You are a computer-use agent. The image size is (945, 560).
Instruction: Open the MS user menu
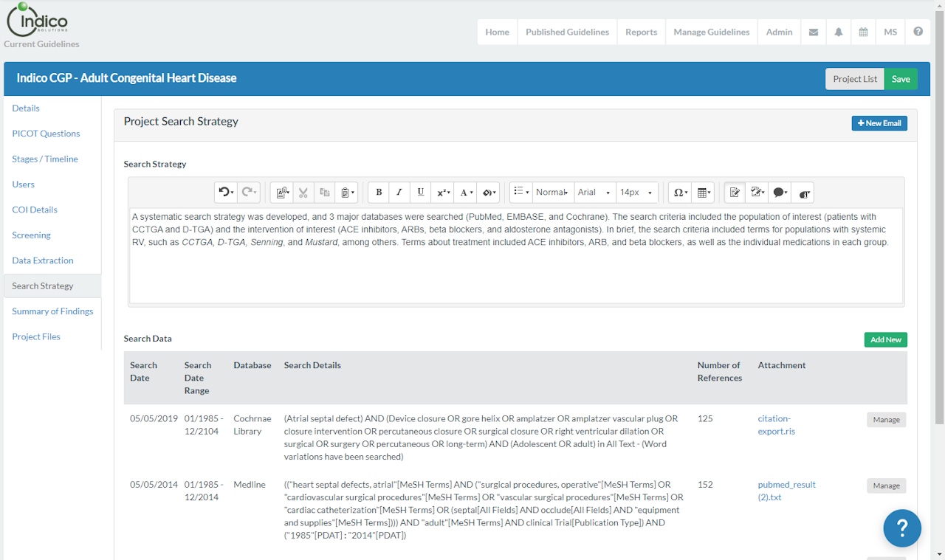point(891,32)
